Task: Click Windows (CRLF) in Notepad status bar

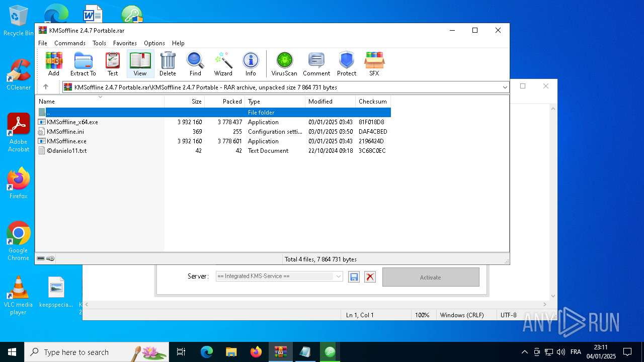Action: [462, 315]
